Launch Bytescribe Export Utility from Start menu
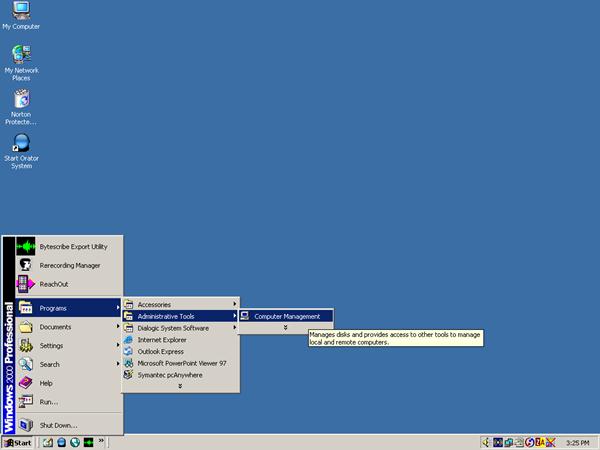 pos(69,247)
